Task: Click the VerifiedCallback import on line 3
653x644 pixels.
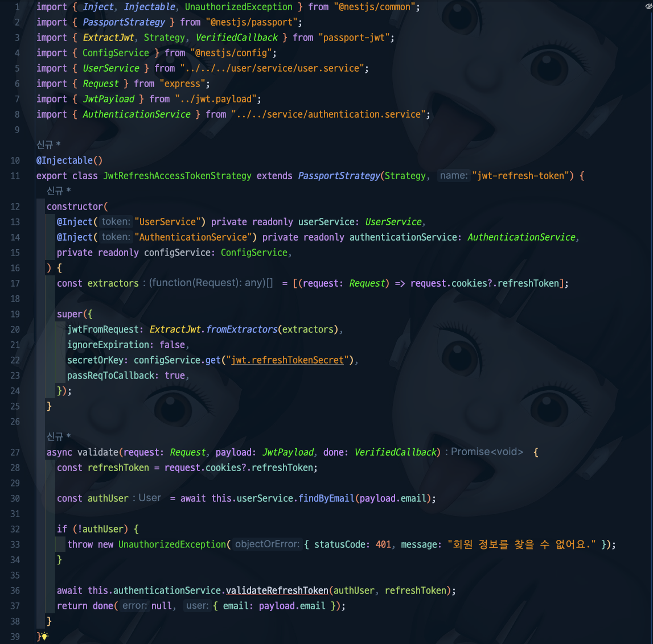Action: (x=236, y=38)
